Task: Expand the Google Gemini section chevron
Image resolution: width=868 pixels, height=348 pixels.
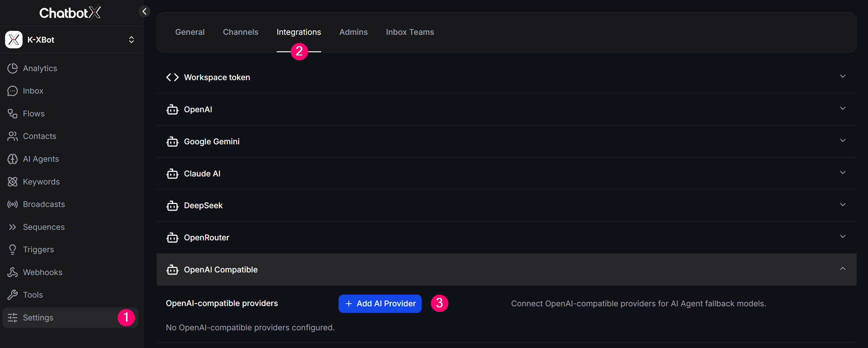Action: coord(842,140)
